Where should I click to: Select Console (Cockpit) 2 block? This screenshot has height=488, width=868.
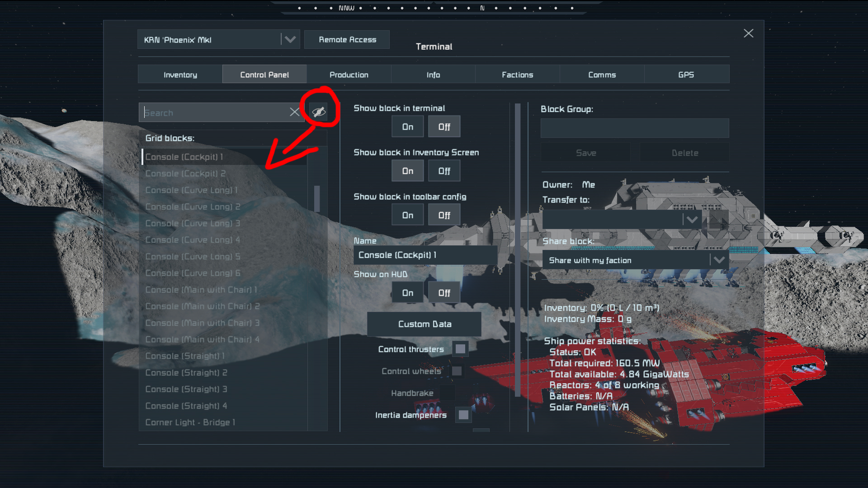pos(225,174)
